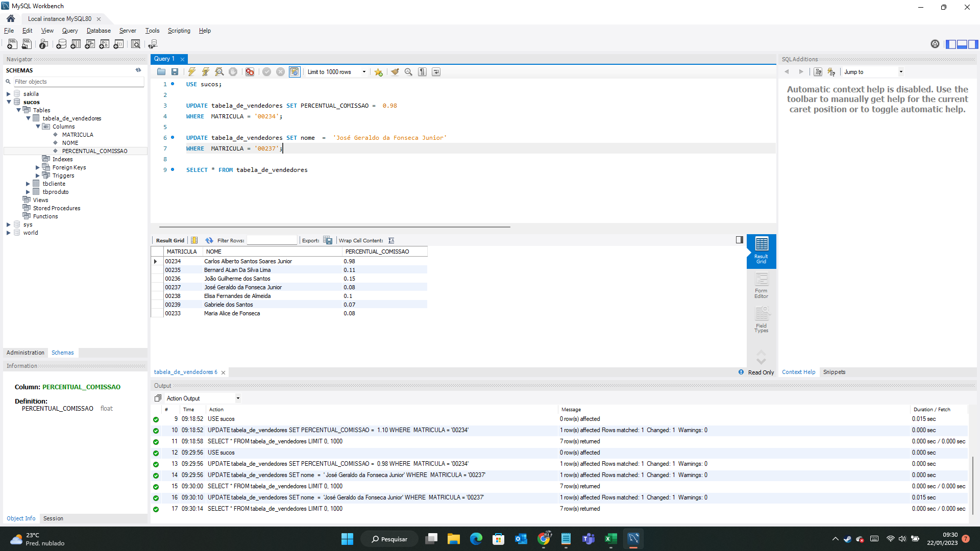This screenshot has width=980, height=551.
Task: Select the Schemas tab in Navigator
Action: tap(63, 353)
